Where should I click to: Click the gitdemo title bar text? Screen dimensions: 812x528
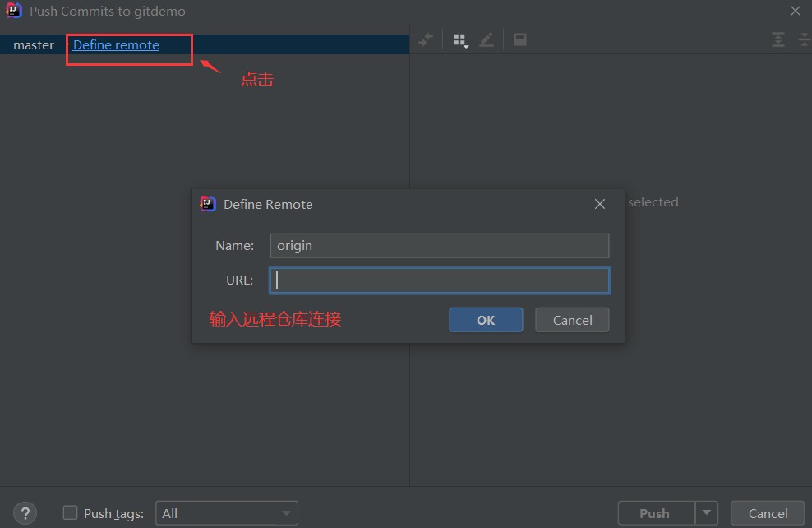pyautogui.click(x=105, y=11)
